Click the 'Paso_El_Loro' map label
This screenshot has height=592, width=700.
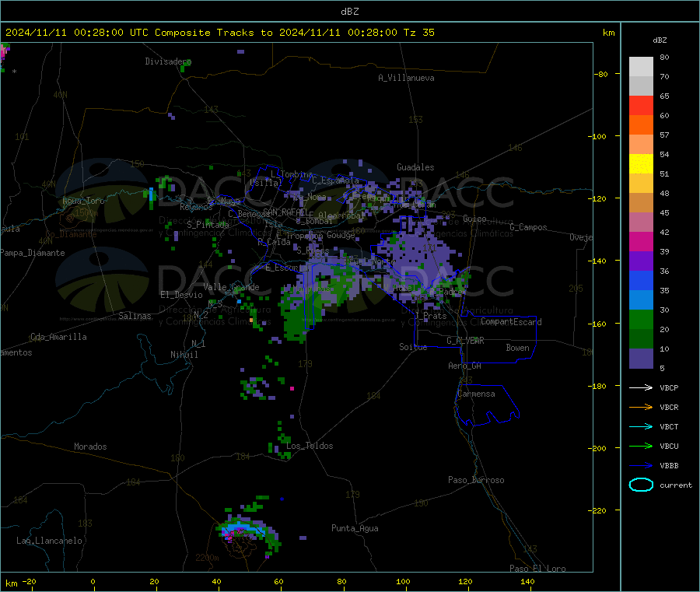coord(537,569)
